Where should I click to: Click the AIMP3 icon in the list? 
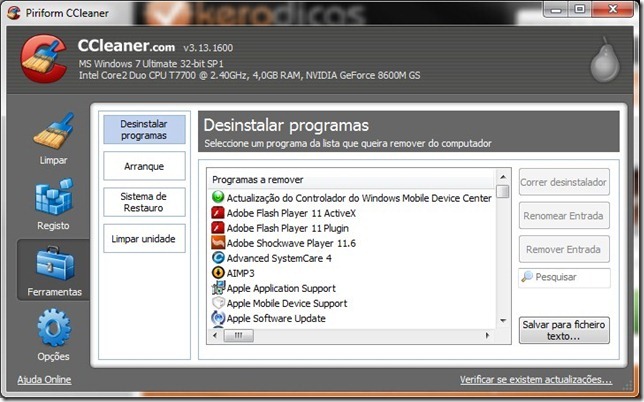pos(218,273)
